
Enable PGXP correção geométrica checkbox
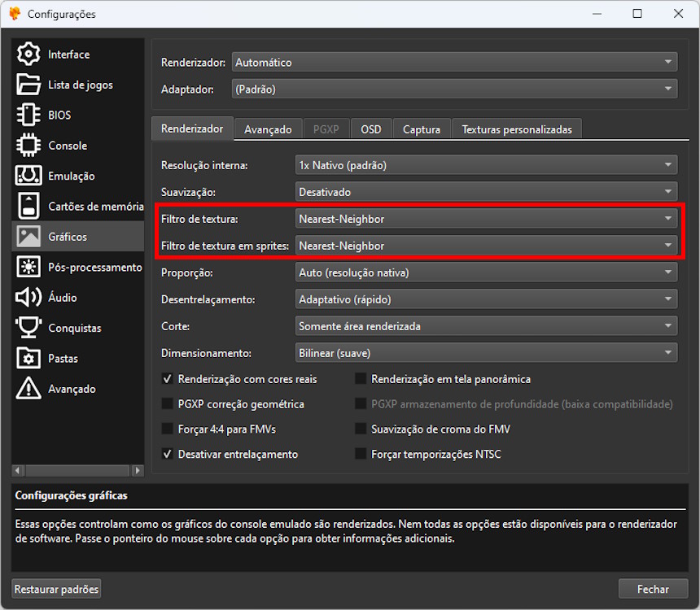click(168, 404)
